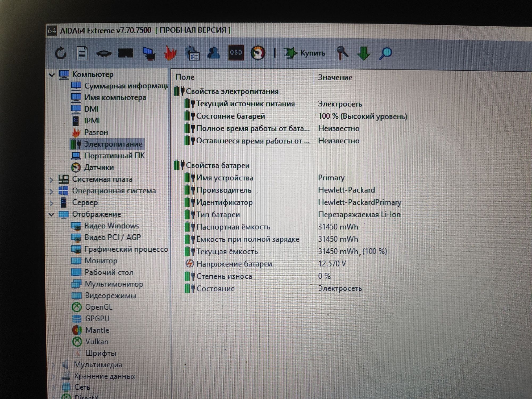Open the Видеорежимы tree item
The image size is (532, 399).
pos(104,296)
